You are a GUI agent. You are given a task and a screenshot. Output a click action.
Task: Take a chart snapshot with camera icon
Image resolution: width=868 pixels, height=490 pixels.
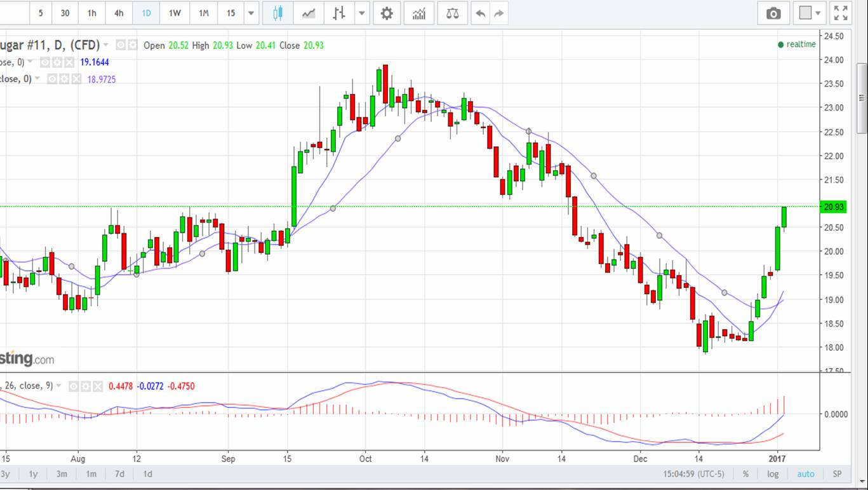click(773, 13)
